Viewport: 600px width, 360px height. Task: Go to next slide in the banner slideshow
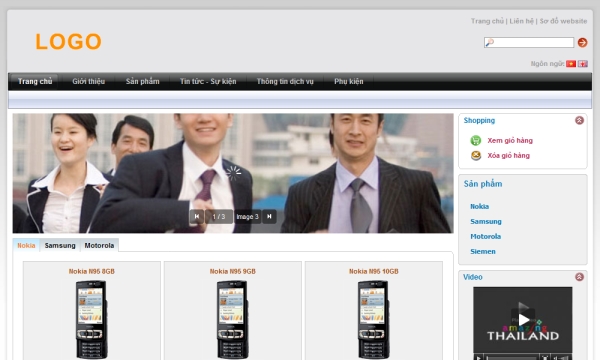coord(269,217)
